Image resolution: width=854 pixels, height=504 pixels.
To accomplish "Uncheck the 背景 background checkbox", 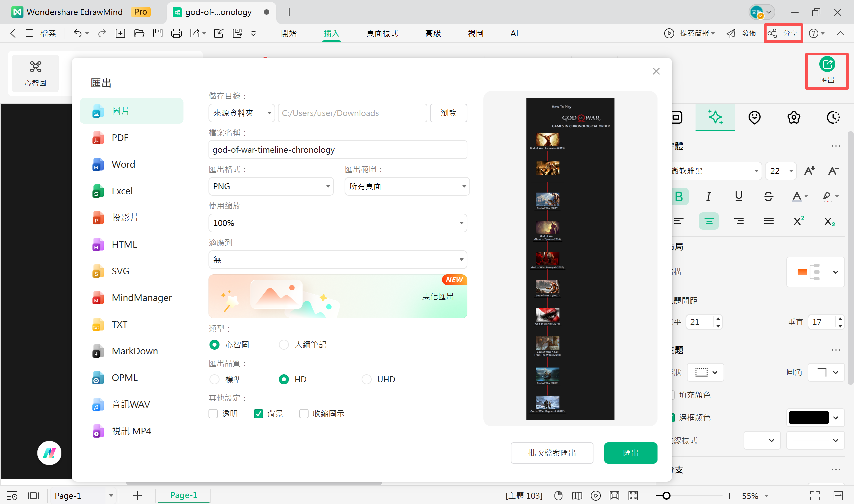I will point(259,413).
